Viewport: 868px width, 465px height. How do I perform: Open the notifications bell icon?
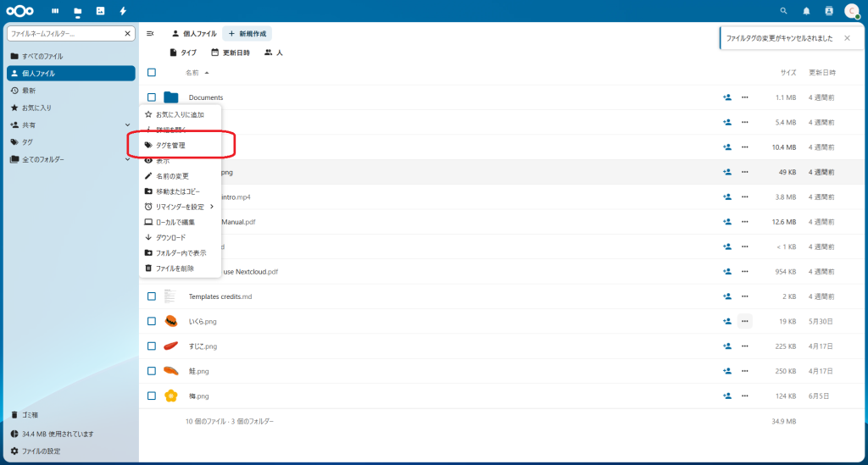pos(806,11)
